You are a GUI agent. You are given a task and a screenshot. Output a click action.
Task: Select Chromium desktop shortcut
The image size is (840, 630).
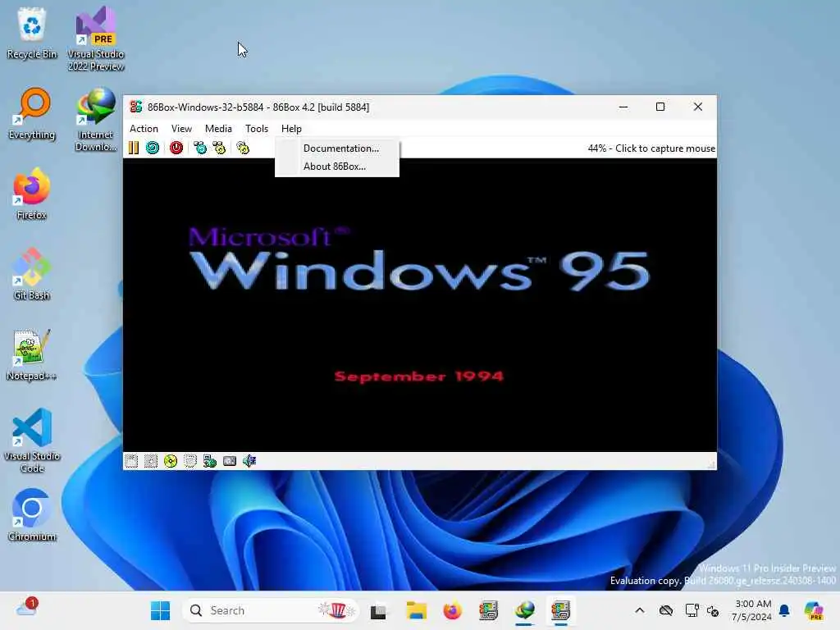32,515
